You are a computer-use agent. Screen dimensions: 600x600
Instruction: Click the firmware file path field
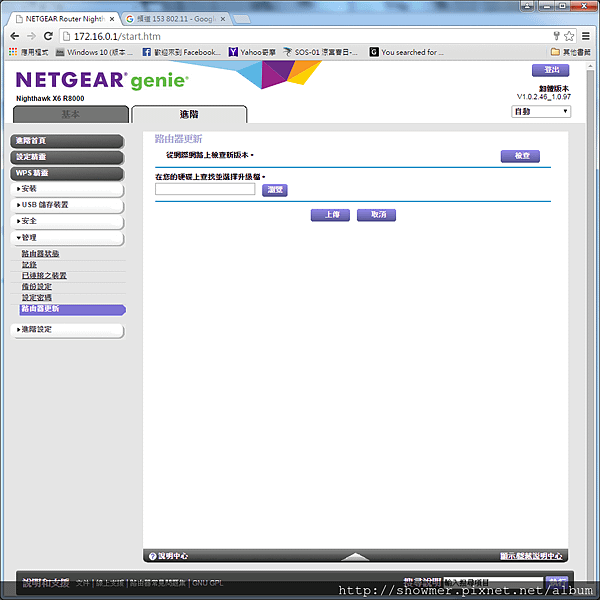[x=205, y=189]
